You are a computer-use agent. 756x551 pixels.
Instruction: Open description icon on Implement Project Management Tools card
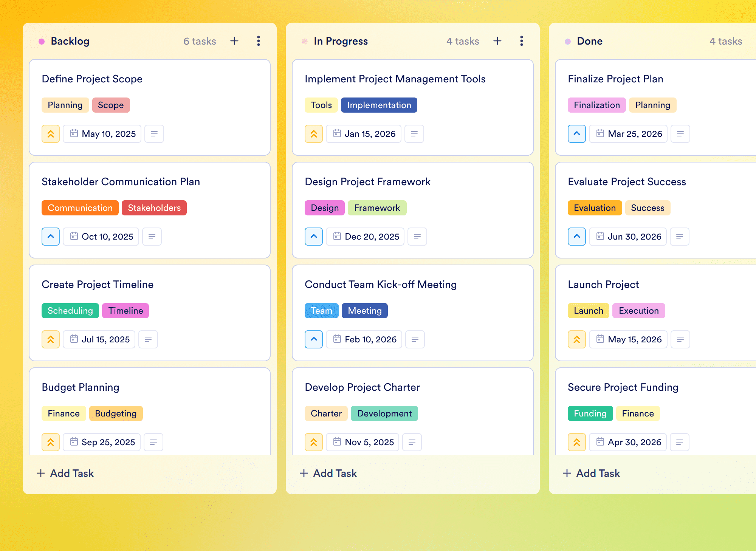click(414, 134)
